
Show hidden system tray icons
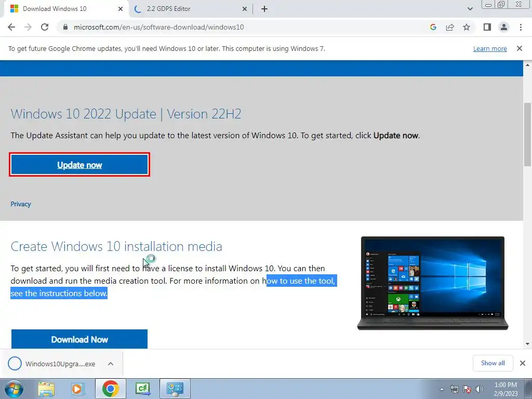[442, 389]
